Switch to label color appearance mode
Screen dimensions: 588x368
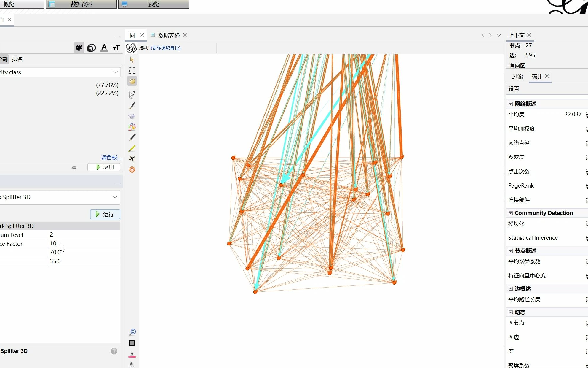click(104, 47)
